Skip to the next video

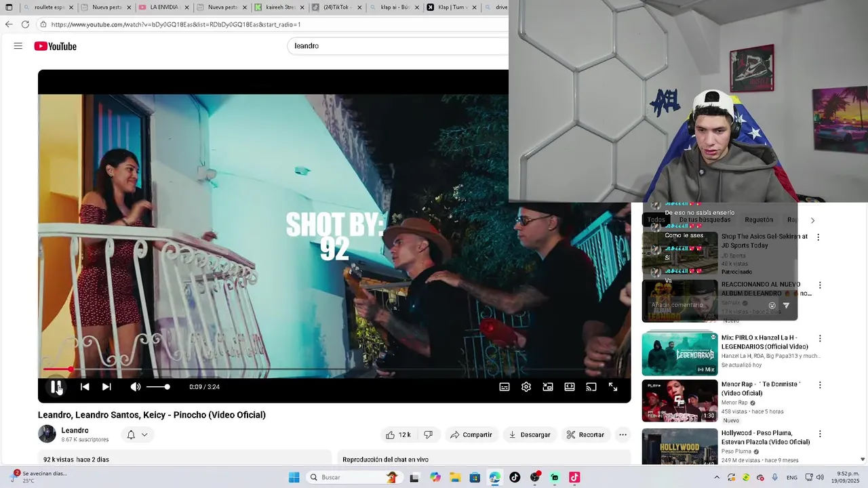click(x=106, y=387)
